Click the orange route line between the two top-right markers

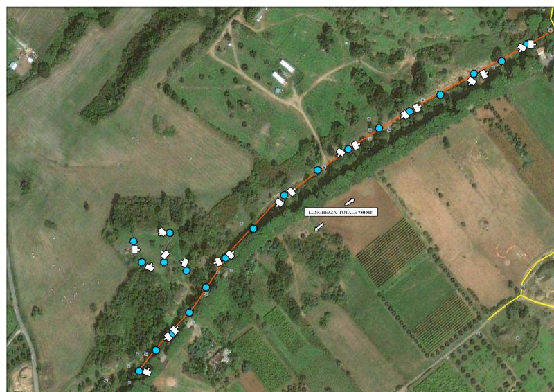pos(514,53)
